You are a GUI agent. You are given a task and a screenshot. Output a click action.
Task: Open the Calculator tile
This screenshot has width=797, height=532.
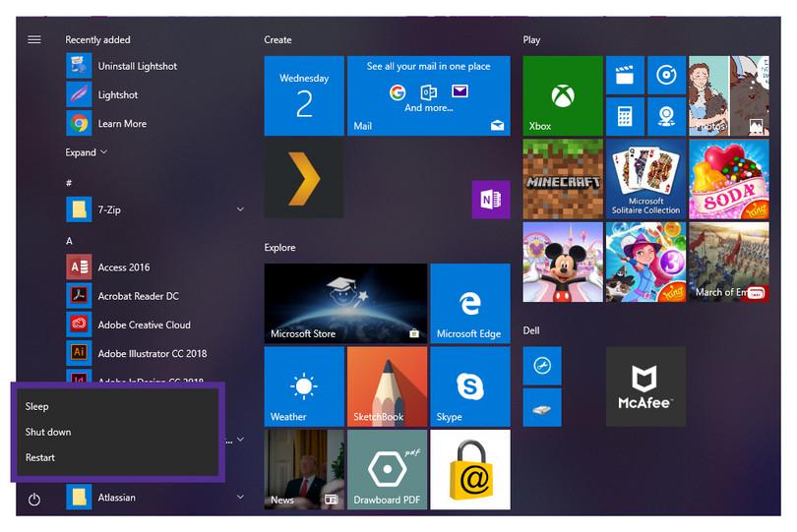[x=625, y=117]
